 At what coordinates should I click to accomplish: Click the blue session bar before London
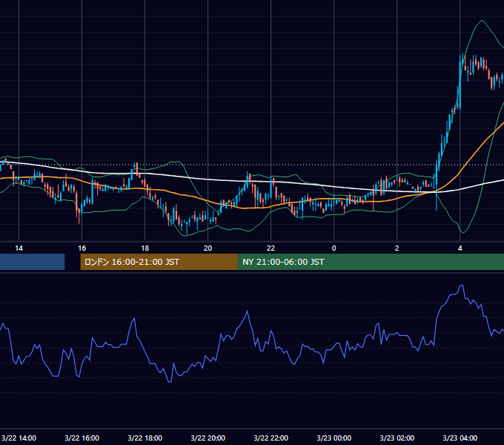point(32,262)
